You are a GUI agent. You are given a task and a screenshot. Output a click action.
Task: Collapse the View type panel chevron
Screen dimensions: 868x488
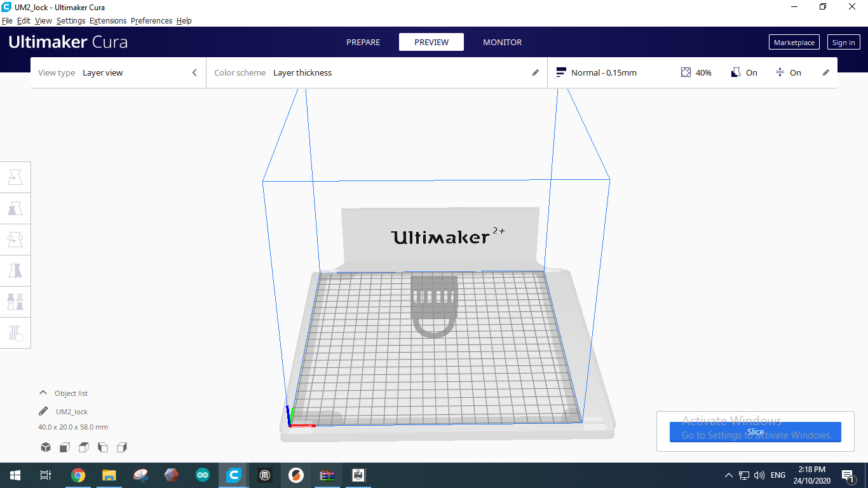click(x=194, y=72)
